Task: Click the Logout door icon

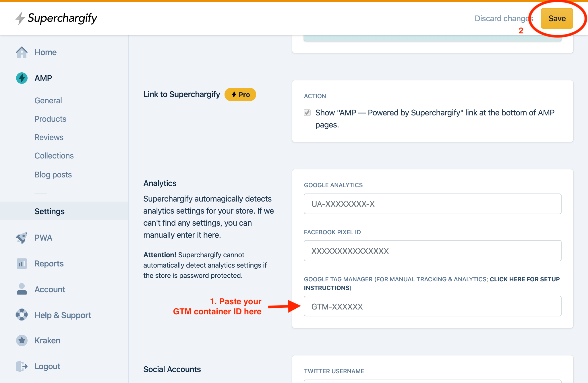Action: [x=22, y=366]
